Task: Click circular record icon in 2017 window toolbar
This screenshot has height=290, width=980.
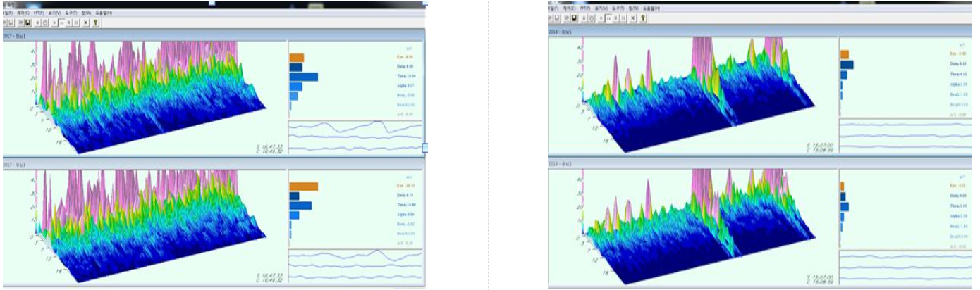Action: [45, 23]
